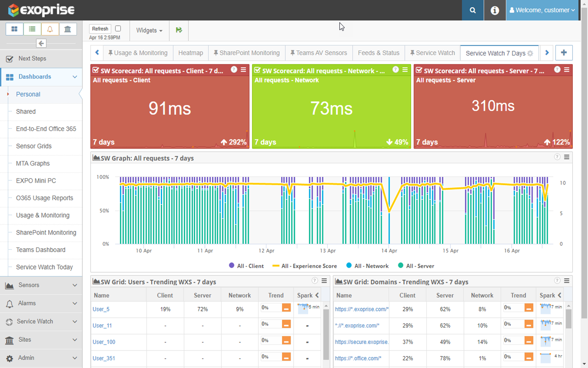Toggle the auto-refresh checkbox beside Refresh

[118, 29]
